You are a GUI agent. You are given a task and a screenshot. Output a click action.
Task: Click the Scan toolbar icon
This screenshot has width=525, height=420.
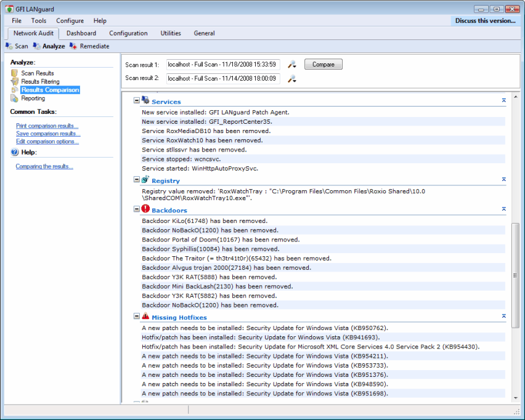click(x=9, y=46)
